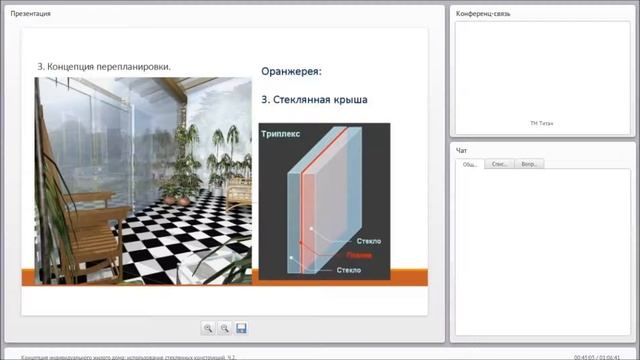Select the '3. Стеклянная крыша' slide text
The height and width of the screenshot is (360, 640).
[x=314, y=100]
